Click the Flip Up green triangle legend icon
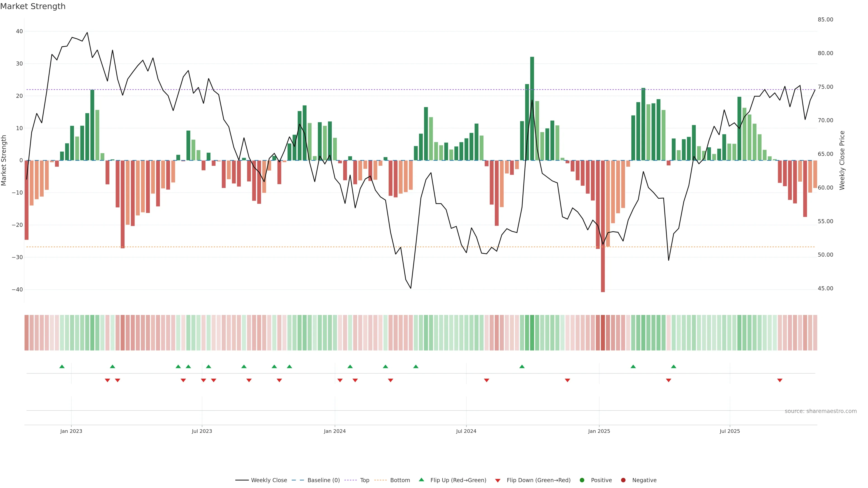868x488 pixels. 421,480
